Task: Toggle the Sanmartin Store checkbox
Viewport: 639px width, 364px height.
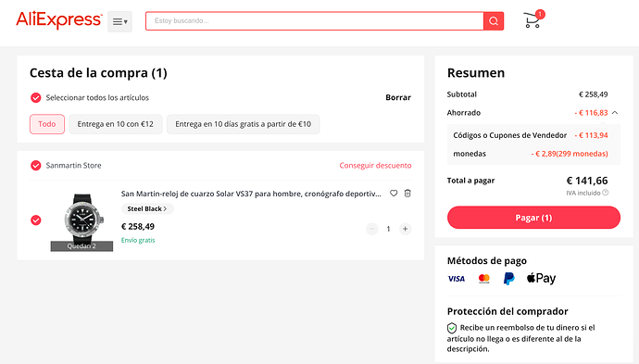Action: (36, 165)
